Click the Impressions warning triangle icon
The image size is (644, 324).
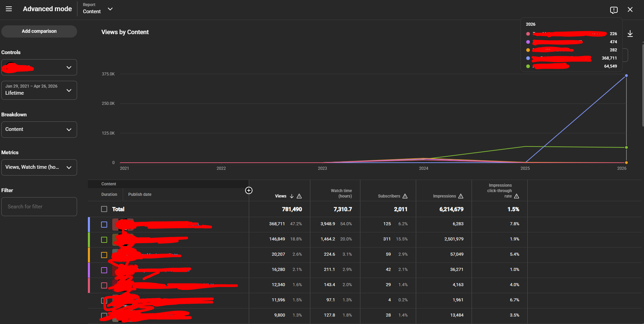pyautogui.click(x=461, y=196)
